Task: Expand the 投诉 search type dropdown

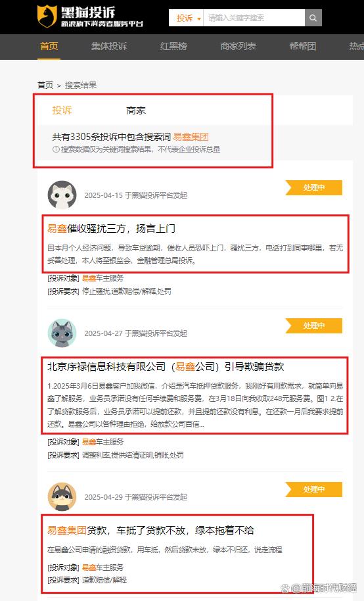Action: point(188,18)
